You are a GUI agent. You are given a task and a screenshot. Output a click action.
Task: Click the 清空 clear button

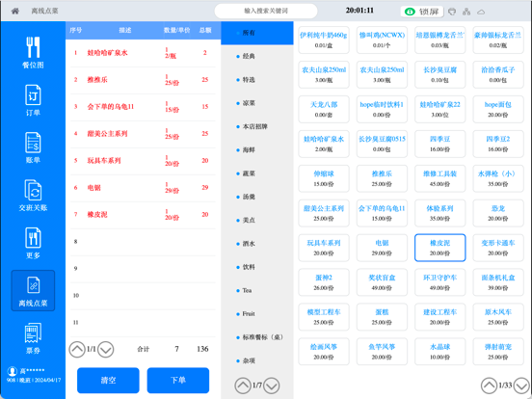click(108, 381)
